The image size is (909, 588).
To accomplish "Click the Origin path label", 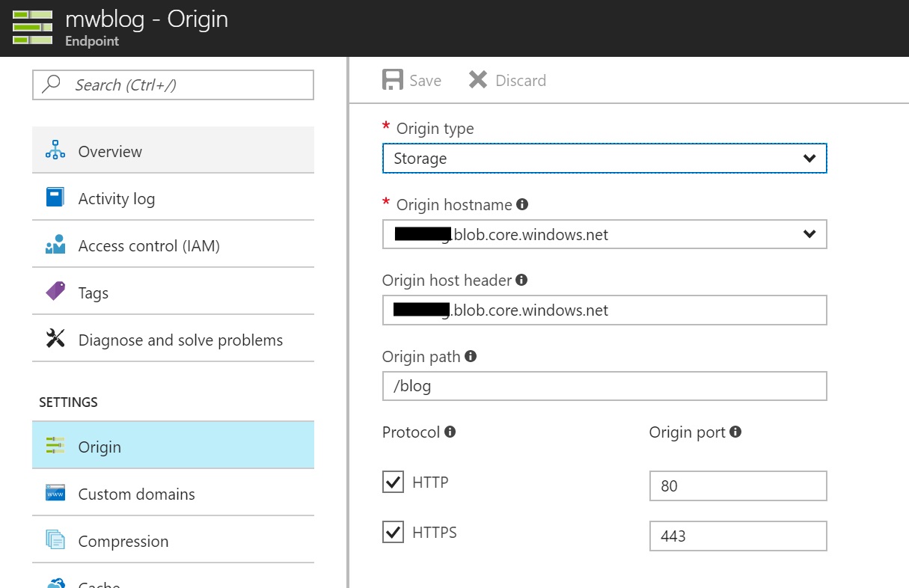I will click(x=421, y=356).
